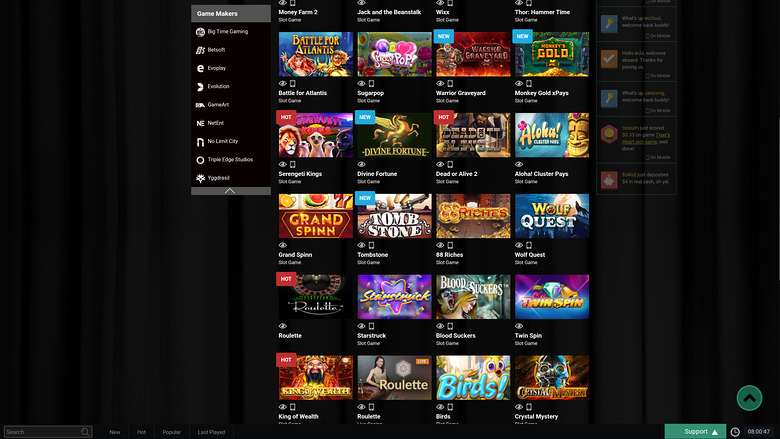Screen dimensions: 780x439
Task: Switch to the Last Played tab
Action: 211,432
